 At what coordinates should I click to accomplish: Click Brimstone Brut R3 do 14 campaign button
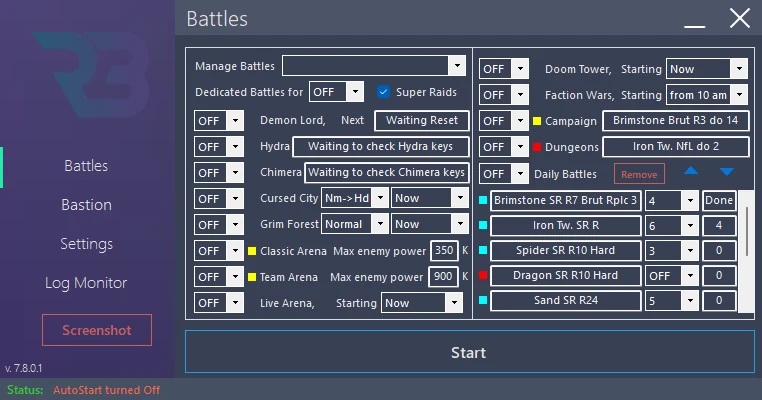tap(675, 121)
